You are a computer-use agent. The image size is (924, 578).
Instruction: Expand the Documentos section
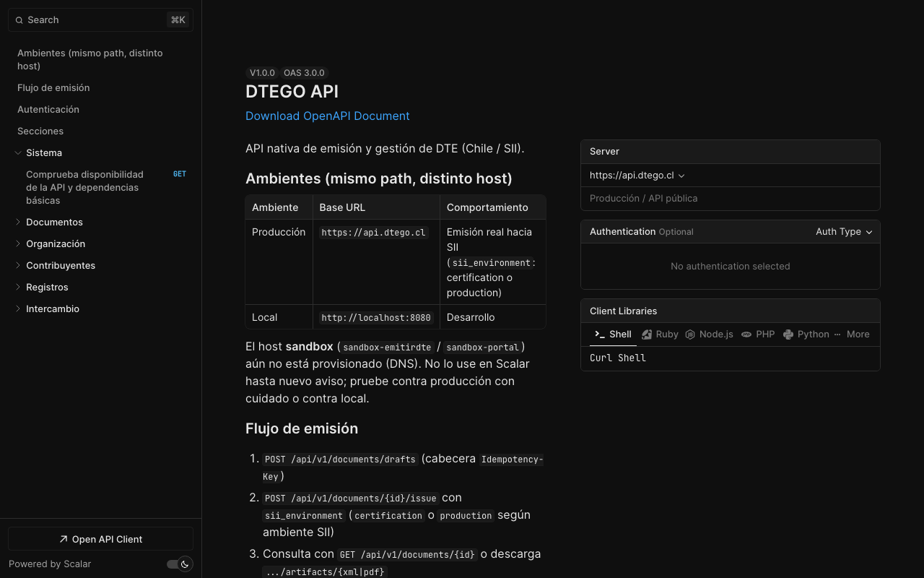point(18,222)
